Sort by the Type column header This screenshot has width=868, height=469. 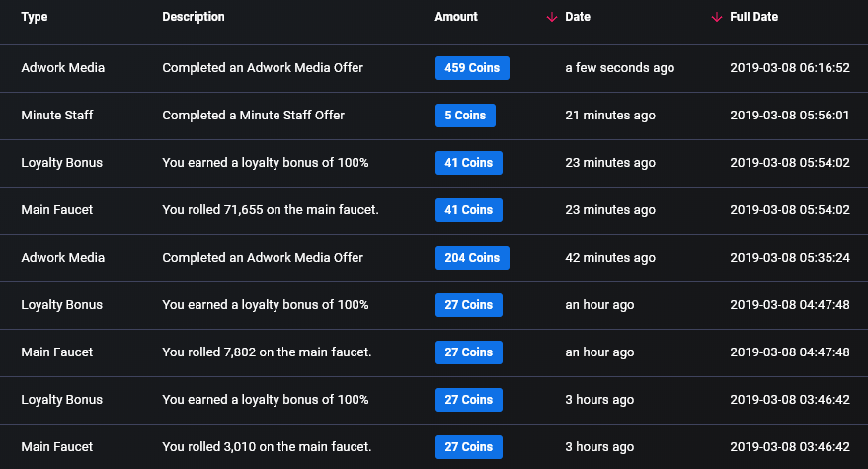pos(35,17)
